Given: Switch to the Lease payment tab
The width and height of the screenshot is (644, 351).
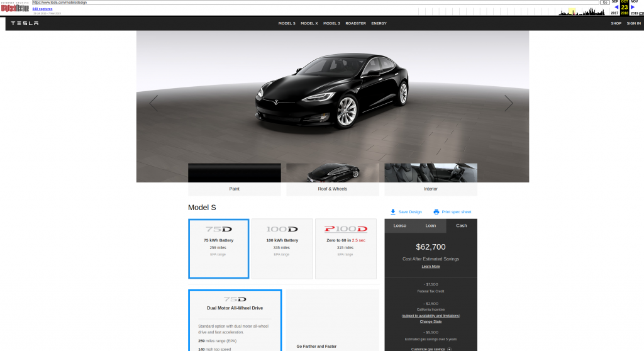Looking at the screenshot, I should [399, 226].
